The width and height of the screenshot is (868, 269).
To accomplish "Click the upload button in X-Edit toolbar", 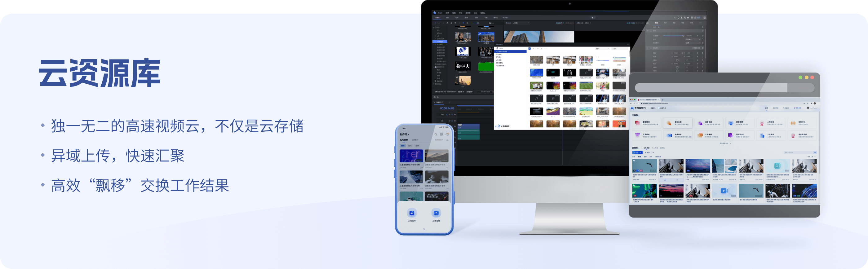I will click(x=592, y=17).
